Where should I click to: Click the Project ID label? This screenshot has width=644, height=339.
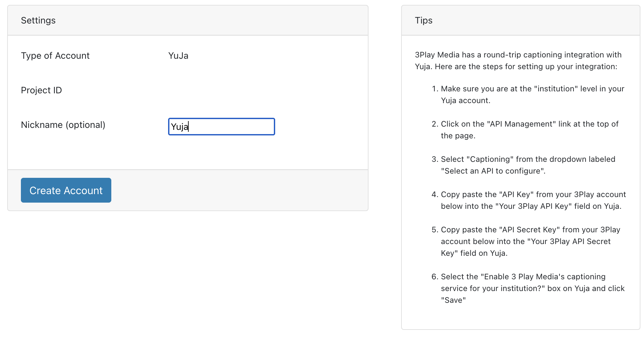[x=41, y=90]
